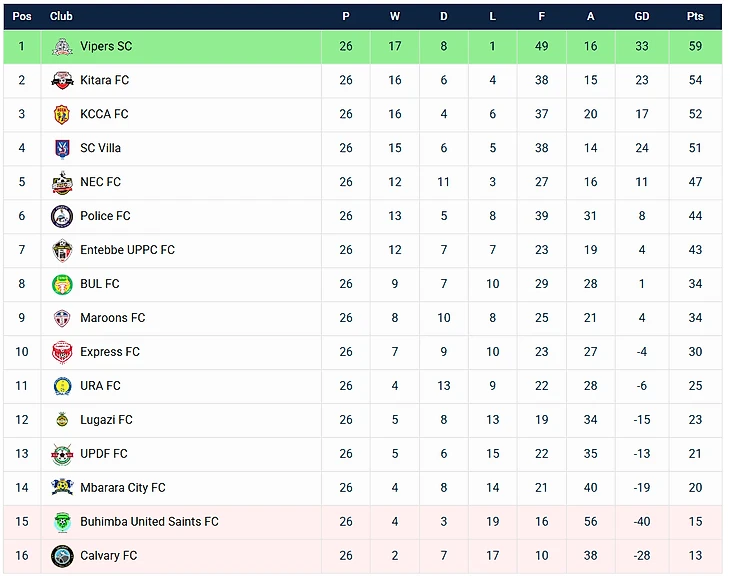This screenshot has height=579, width=730.
Task: Click the BUL FC green logo
Action: pyautogui.click(x=62, y=284)
